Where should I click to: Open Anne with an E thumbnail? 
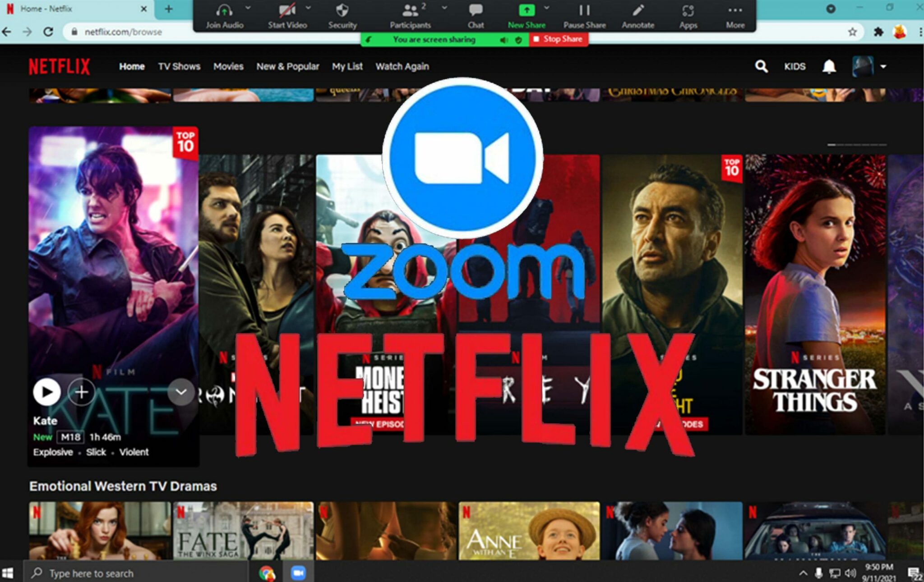pos(529,531)
